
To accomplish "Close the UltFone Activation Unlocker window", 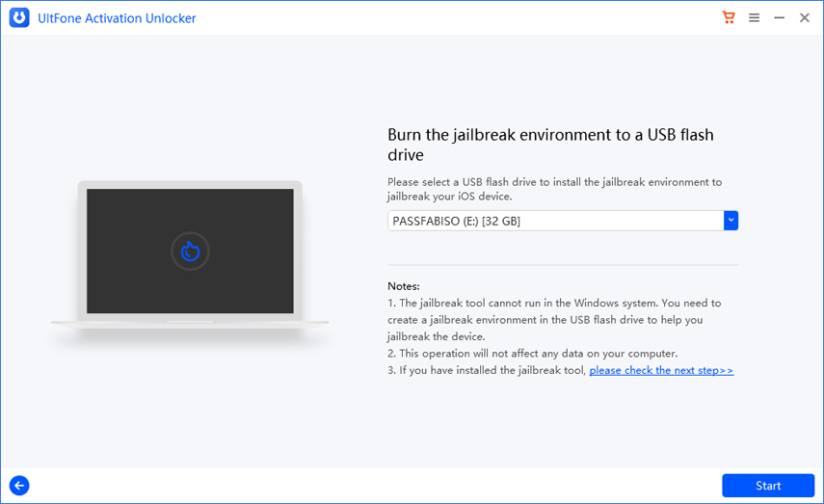I will tap(805, 18).
